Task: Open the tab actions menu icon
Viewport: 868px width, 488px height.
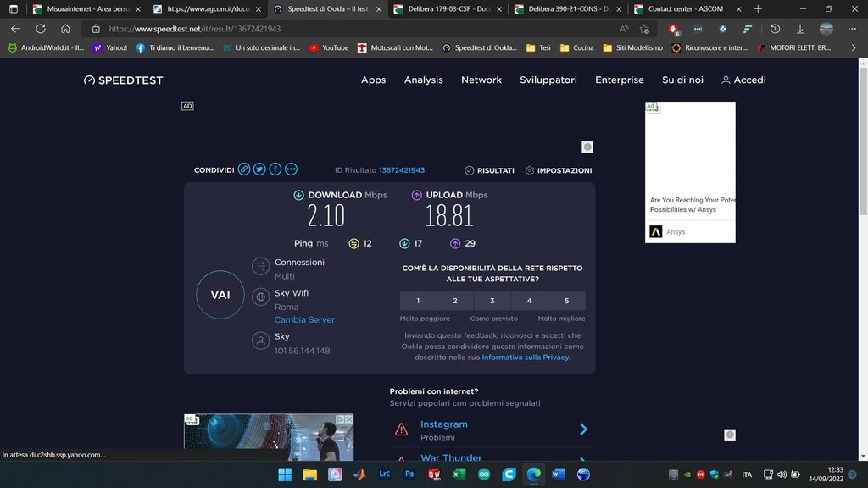Action: 14,8
